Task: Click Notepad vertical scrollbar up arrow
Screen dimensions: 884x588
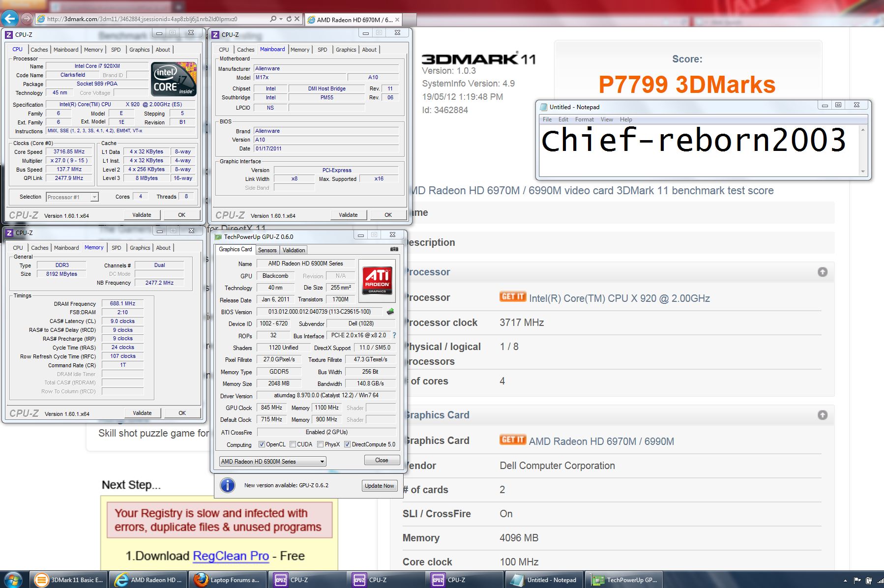Action: click(x=862, y=130)
